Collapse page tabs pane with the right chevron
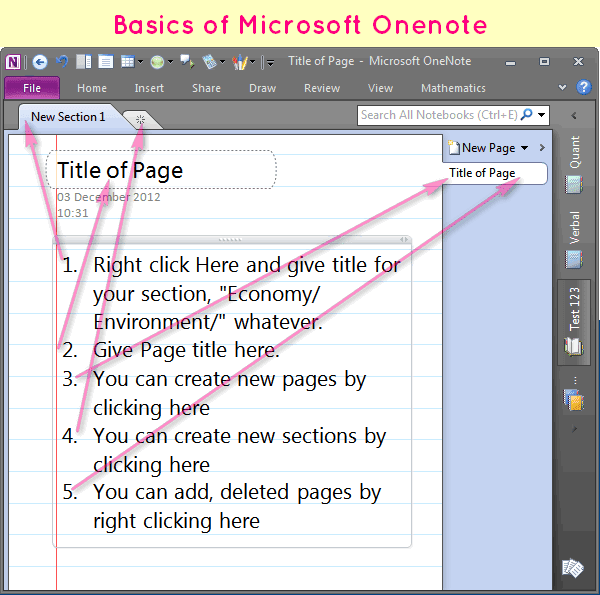Viewport: 600px width, 595px height. pyautogui.click(x=542, y=148)
